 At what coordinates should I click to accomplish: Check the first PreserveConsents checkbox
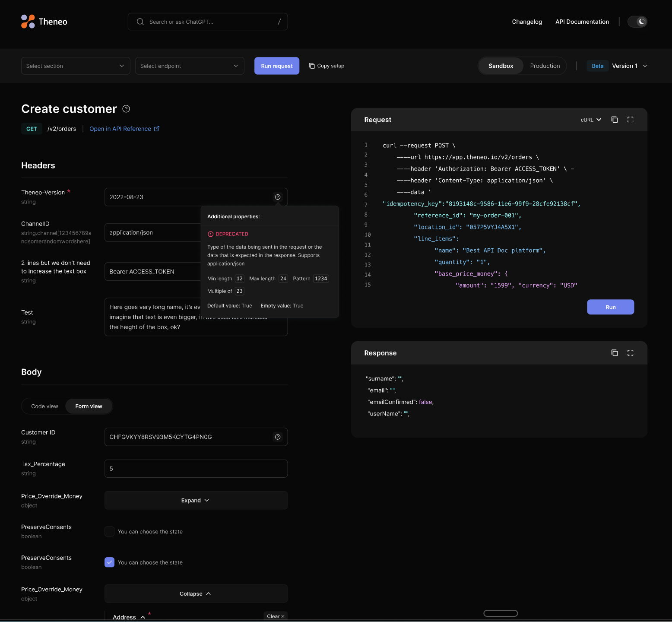110,531
